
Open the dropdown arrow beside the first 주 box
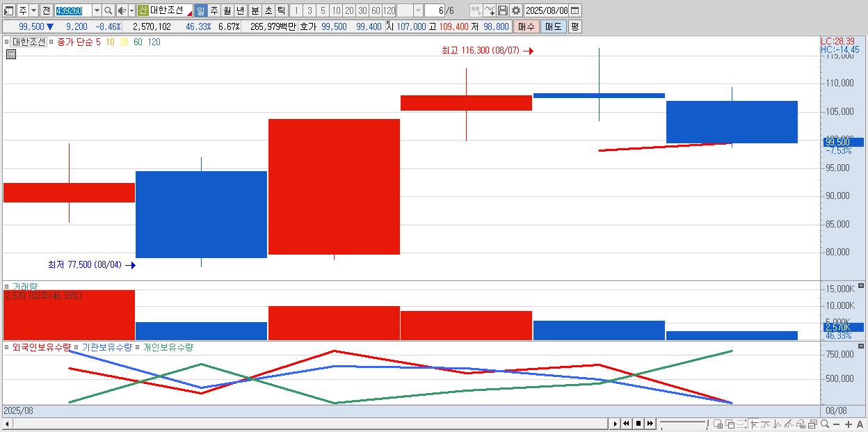coord(33,10)
